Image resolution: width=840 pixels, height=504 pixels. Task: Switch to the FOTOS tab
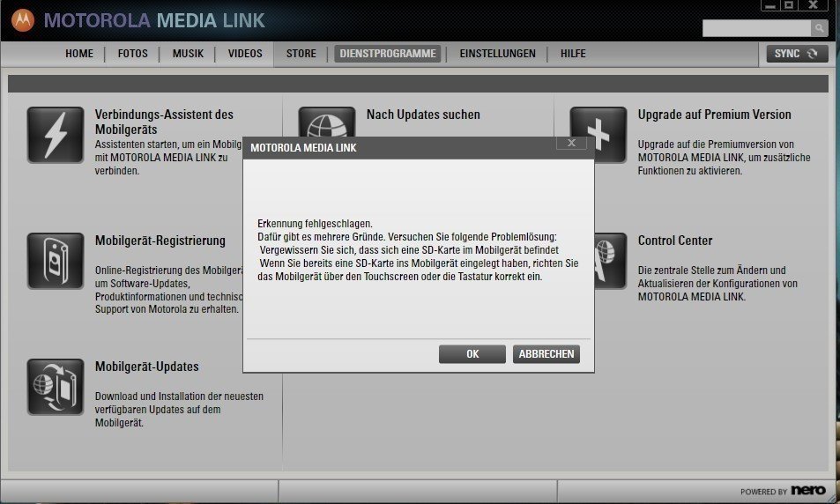133,54
